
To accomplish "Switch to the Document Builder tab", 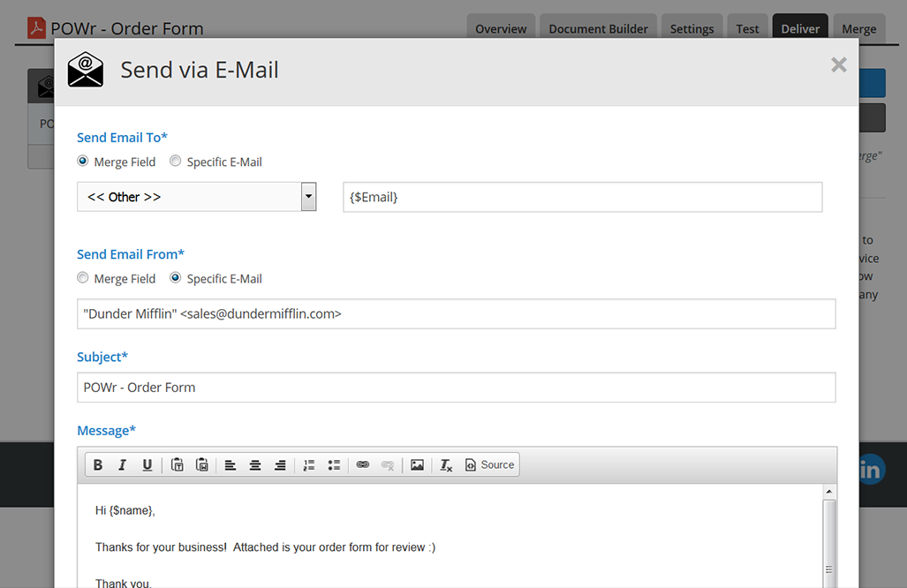I will (598, 29).
